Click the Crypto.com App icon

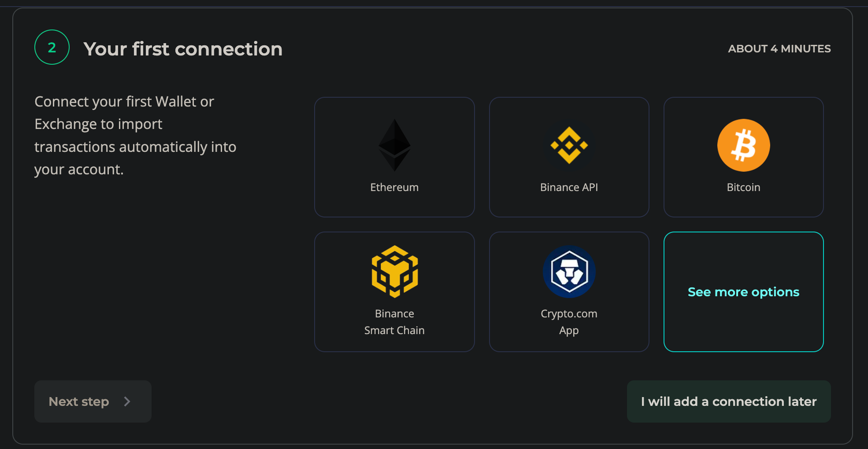[569, 272]
